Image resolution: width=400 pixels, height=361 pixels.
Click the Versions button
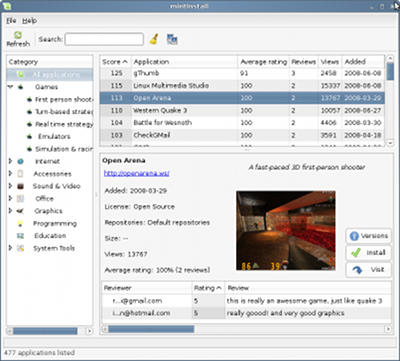tap(368, 236)
